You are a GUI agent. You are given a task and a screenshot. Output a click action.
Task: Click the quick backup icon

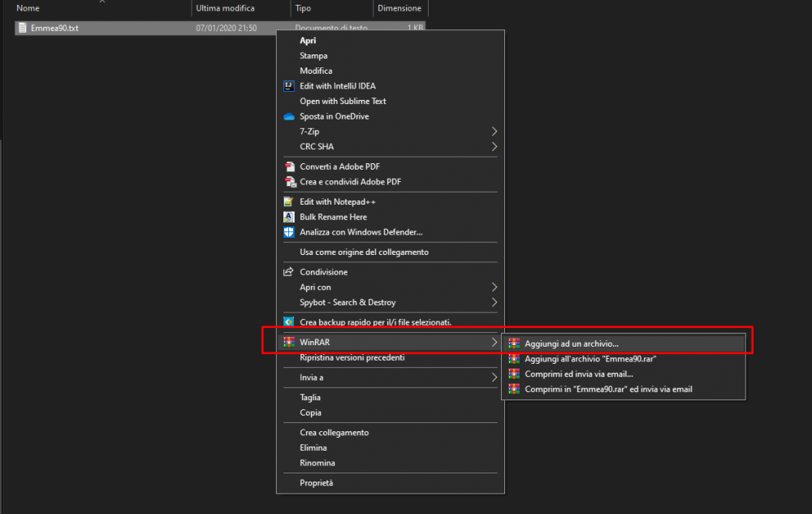[288, 322]
